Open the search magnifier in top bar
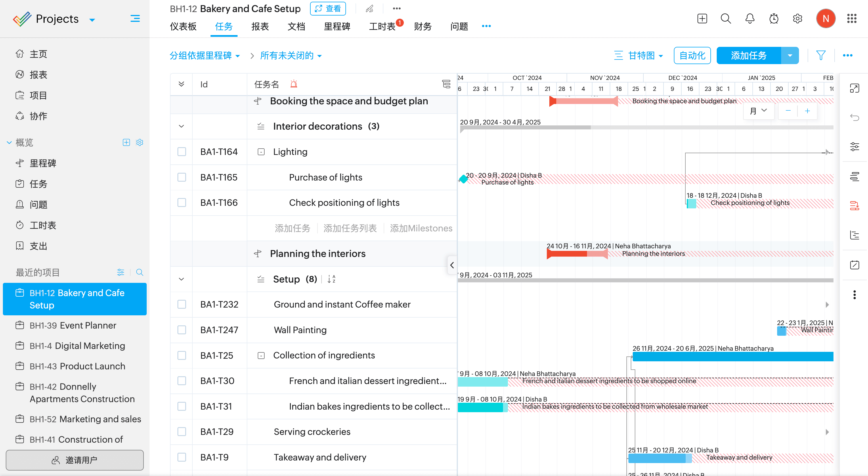 (x=725, y=18)
